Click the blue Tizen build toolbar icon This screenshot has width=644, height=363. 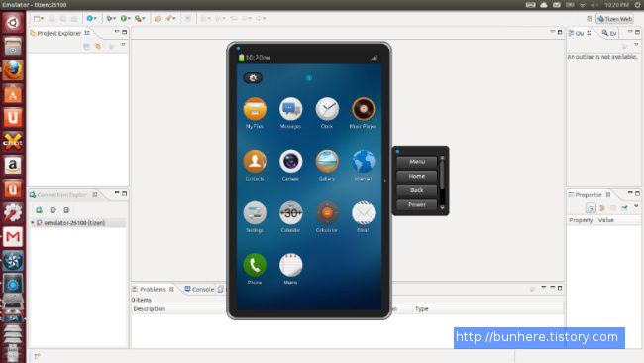(89, 18)
